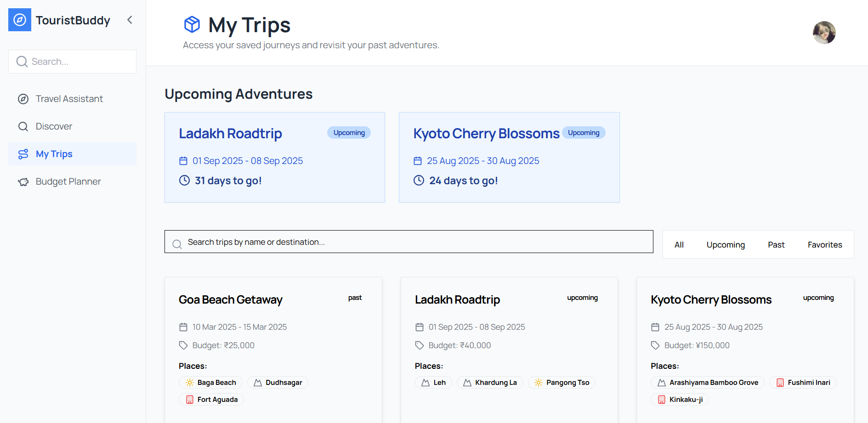Select the All filter tab
This screenshot has width=868, height=423.
click(x=679, y=245)
